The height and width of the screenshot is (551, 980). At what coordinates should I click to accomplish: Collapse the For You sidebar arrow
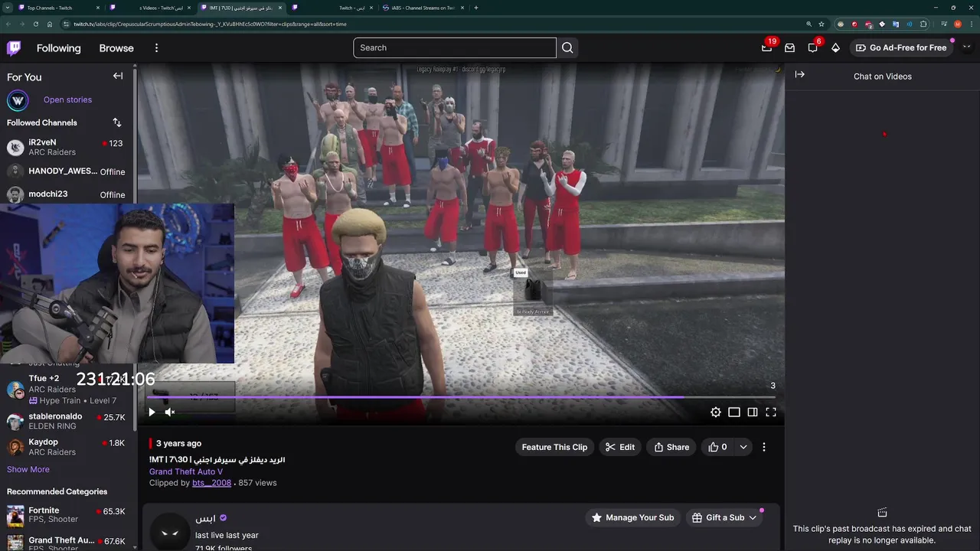[x=118, y=76]
